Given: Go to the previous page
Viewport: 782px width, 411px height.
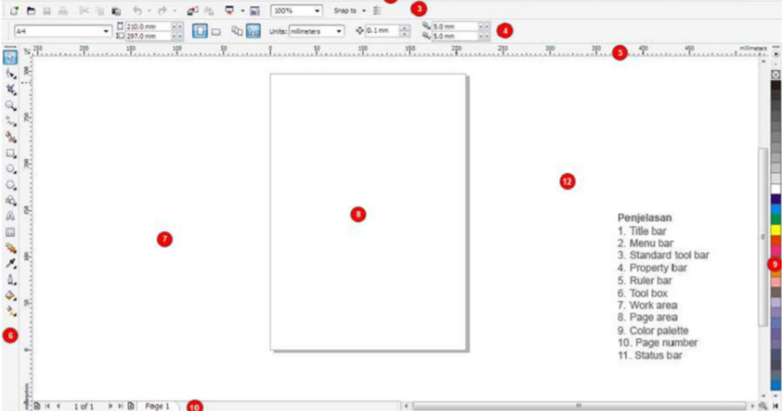Looking at the screenshot, I should pos(58,406).
